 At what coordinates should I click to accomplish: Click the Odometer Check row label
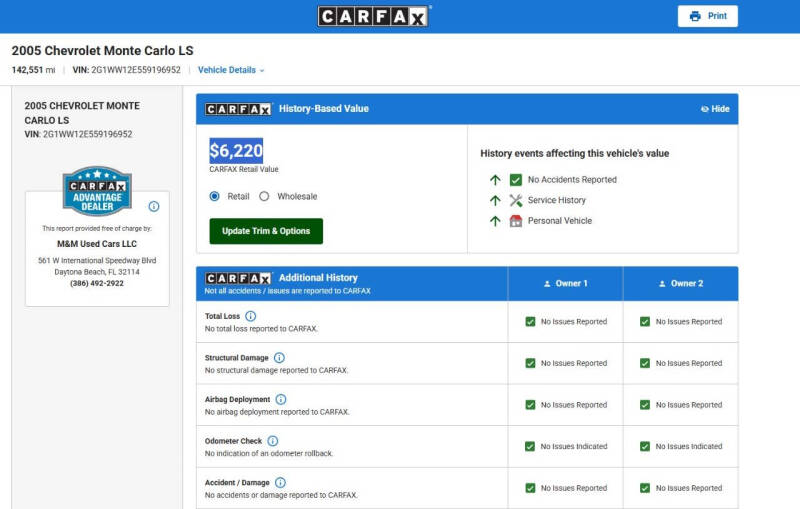coord(233,441)
